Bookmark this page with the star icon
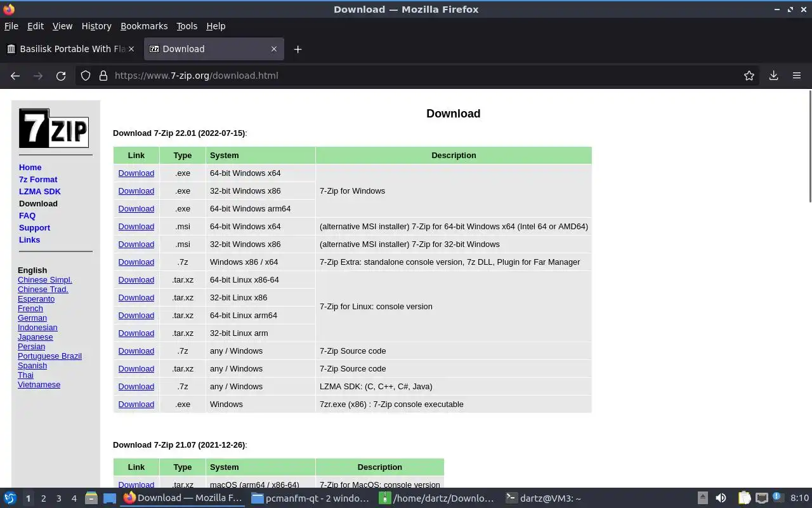Screen dimensions: 812x508 (749, 76)
